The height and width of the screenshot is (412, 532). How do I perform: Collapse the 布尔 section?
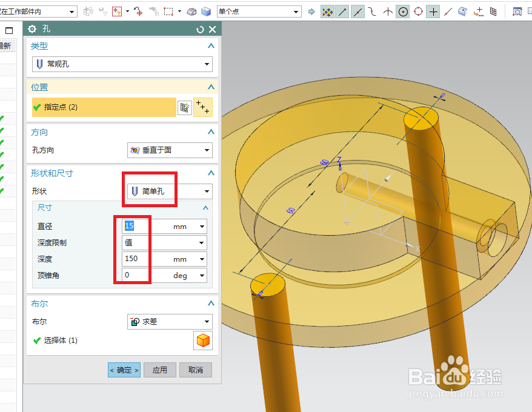pyautogui.click(x=211, y=304)
